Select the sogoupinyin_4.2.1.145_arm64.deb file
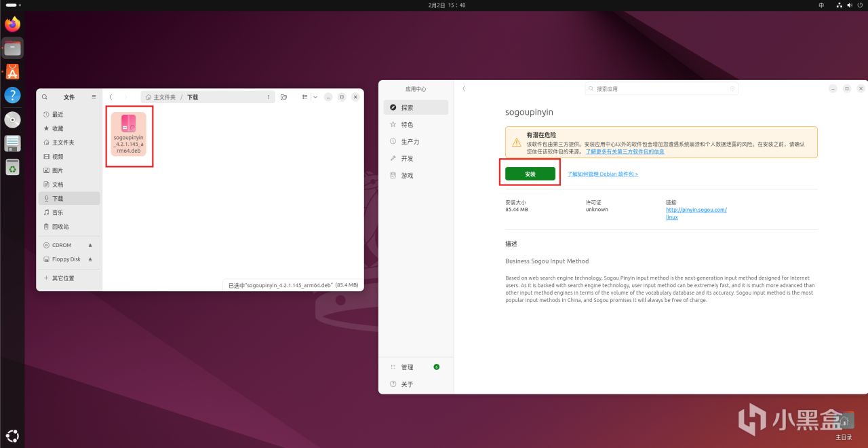 click(128, 134)
